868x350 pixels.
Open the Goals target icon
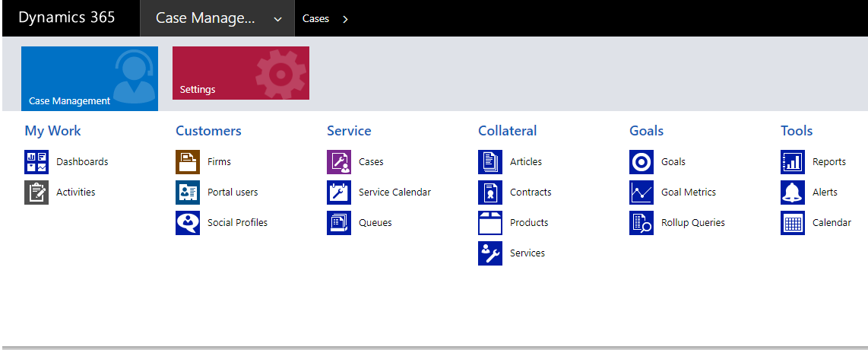(641, 162)
